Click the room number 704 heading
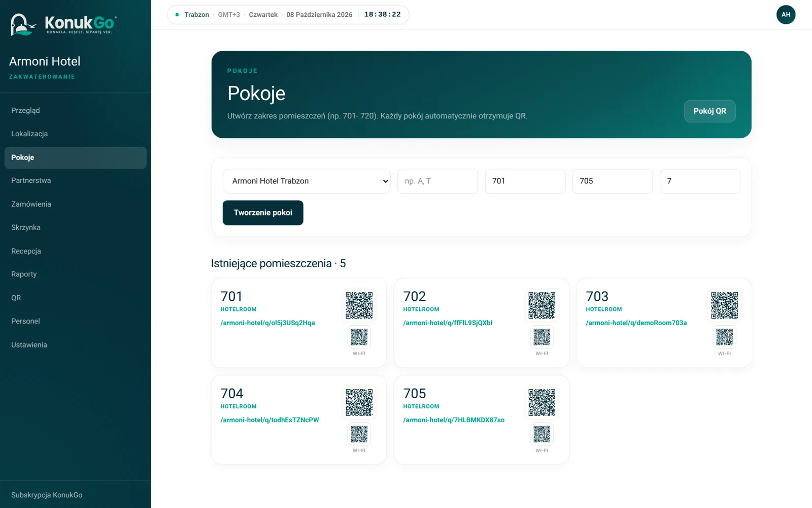The image size is (812, 508). coord(232,393)
